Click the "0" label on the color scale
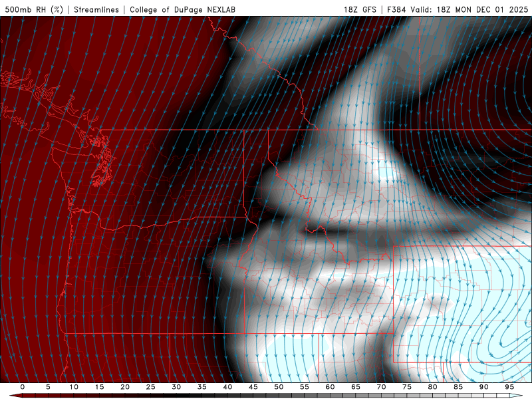The height and width of the screenshot is (399, 532). (23, 387)
